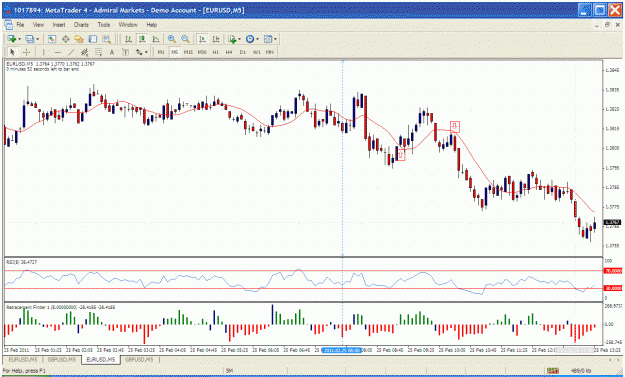Screen dimensions: 625x377
Task: Click the RSI 30.0000 level label
Action: click(x=613, y=288)
